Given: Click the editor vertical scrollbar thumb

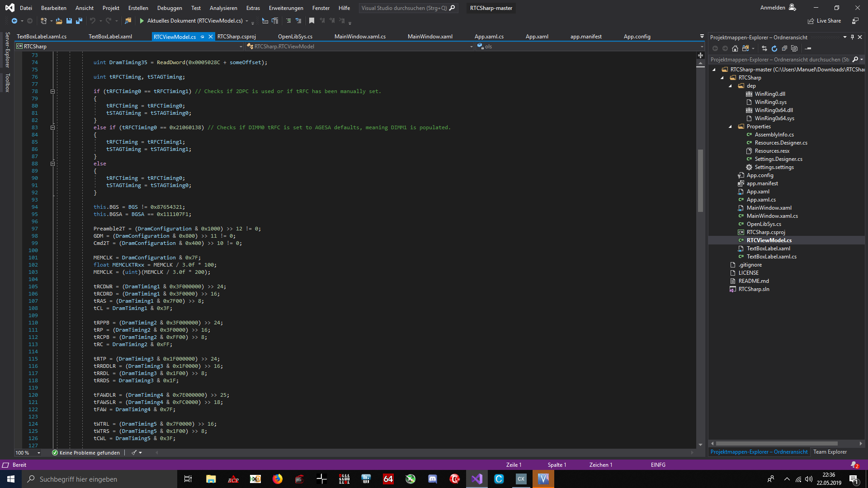Looking at the screenshot, I should [x=700, y=181].
